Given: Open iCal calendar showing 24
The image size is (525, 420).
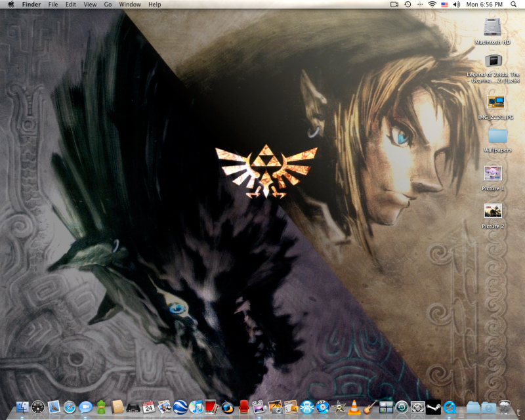Looking at the screenshot, I should [x=149, y=408].
